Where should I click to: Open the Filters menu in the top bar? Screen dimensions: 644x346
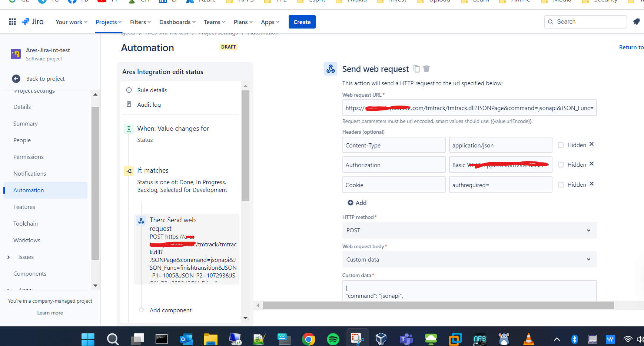click(140, 22)
